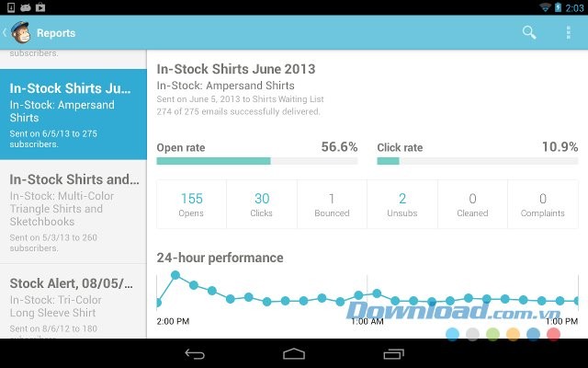
Task: Open the Multi-Color Triangle Shirts report
Action: point(73,211)
